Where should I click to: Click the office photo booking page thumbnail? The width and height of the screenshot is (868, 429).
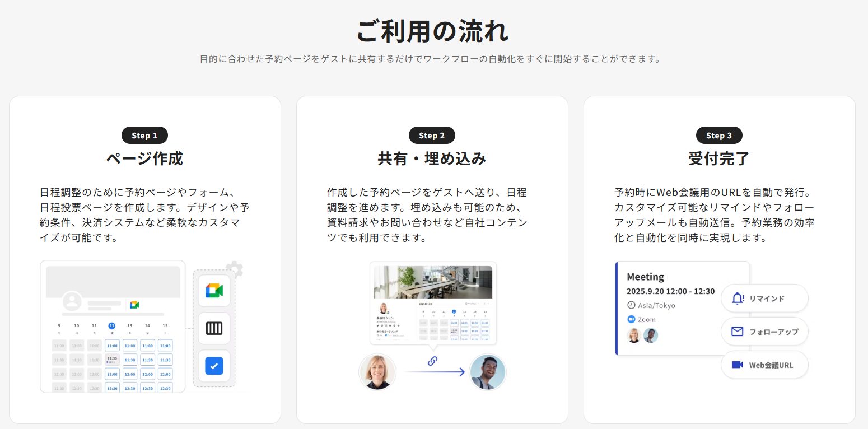433,282
